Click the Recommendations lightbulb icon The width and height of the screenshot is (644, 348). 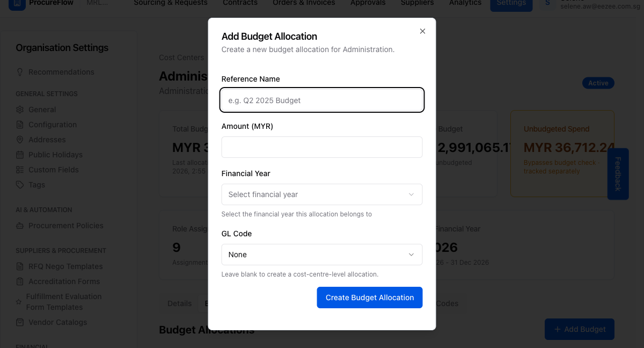20,72
